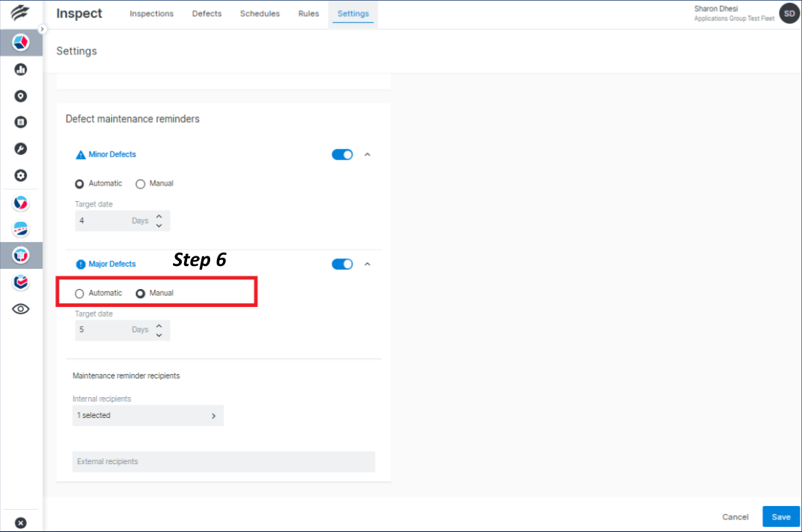Open the Schedules tab
The image size is (802, 532).
(x=259, y=13)
